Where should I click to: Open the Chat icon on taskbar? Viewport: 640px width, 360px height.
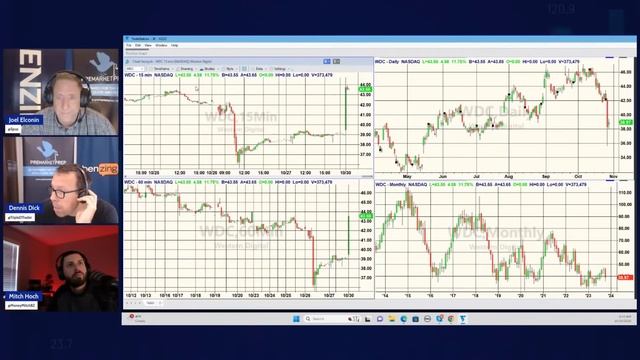click(x=380, y=319)
